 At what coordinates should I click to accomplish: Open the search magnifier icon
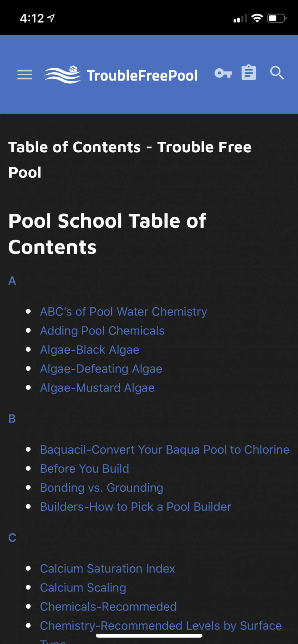point(277,73)
